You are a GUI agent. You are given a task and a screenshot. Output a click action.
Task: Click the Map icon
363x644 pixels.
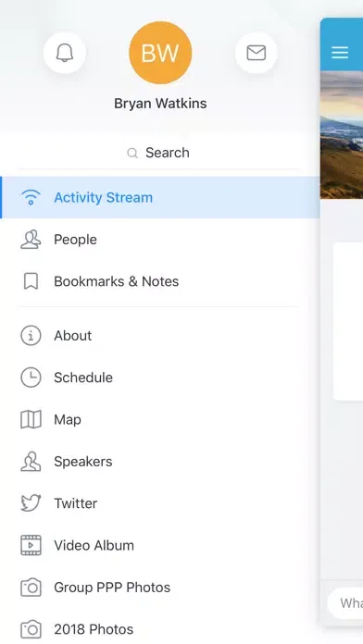[x=31, y=419]
